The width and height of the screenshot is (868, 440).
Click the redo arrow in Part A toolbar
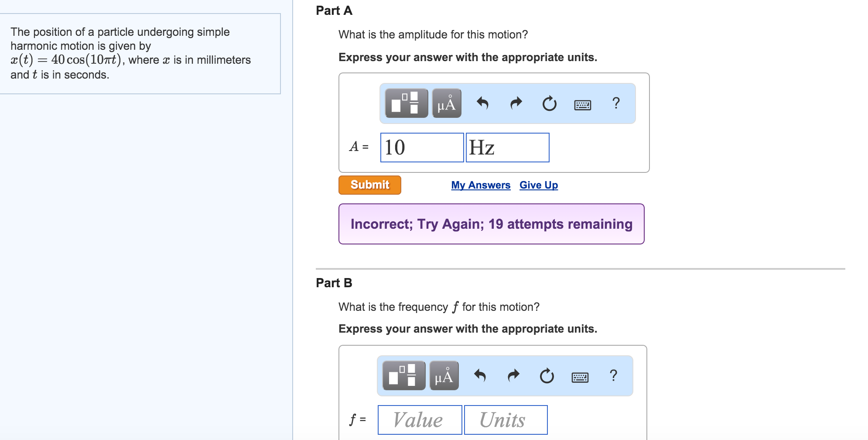(x=516, y=103)
